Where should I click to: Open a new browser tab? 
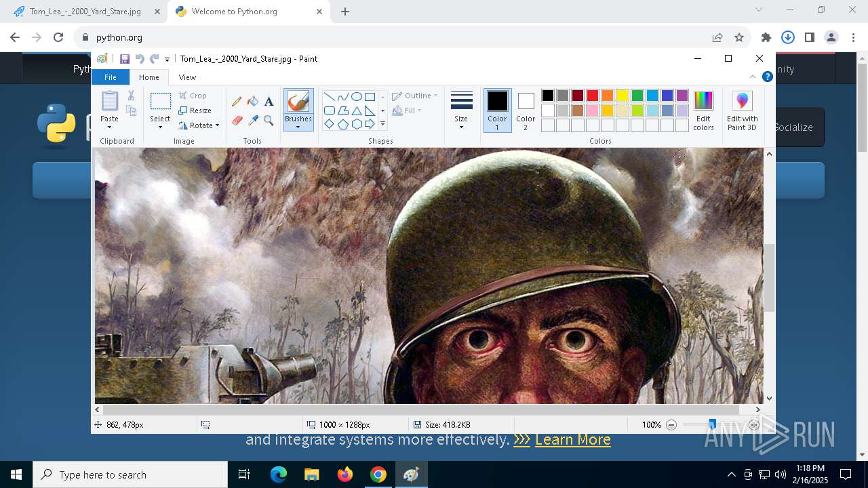(x=345, y=12)
